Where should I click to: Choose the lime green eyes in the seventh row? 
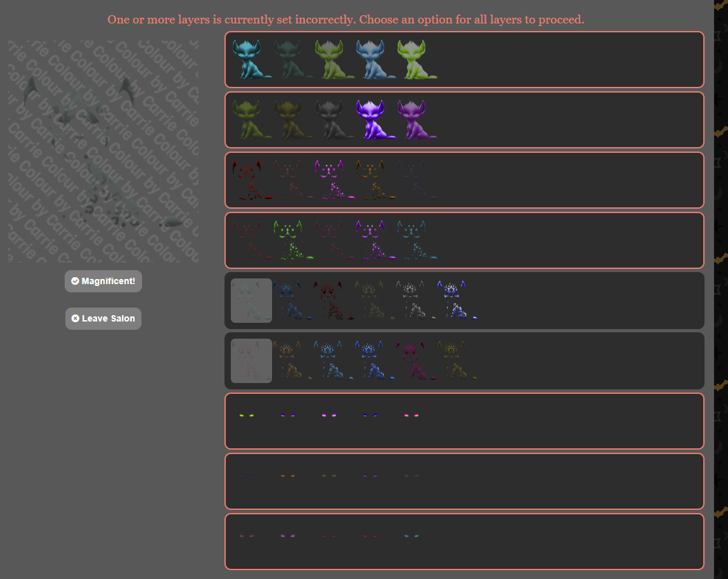(x=246, y=415)
